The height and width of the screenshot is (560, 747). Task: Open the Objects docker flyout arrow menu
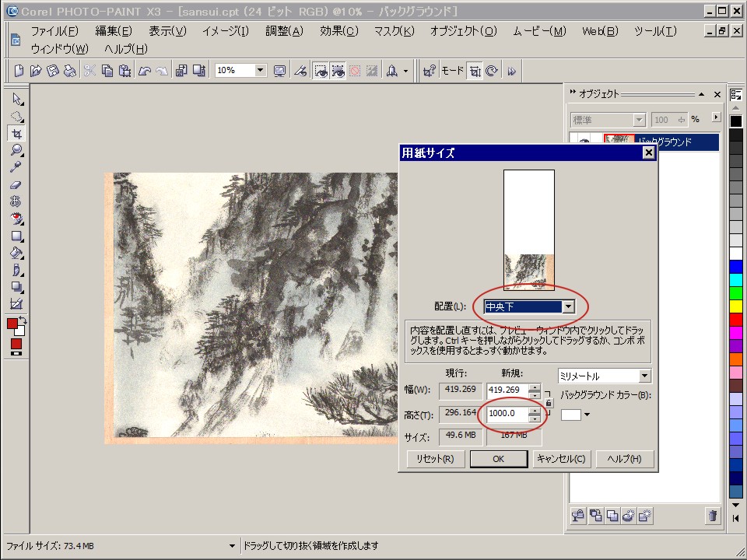pos(716,117)
